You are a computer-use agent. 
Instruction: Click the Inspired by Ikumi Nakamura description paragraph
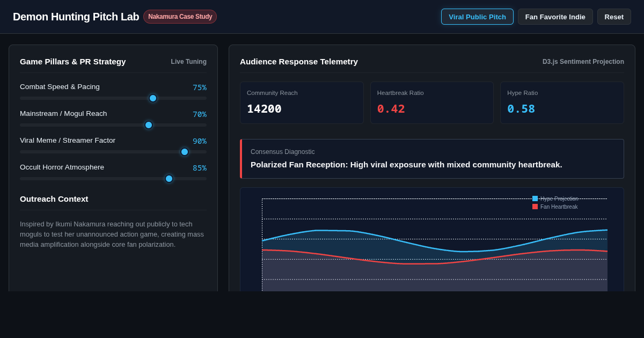pyautogui.click(x=113, y=234)
